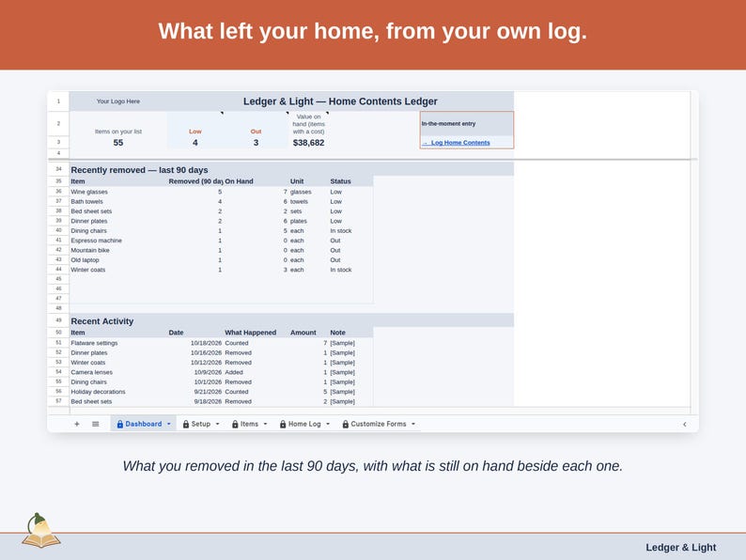Click the $38,682 value cell
The height and width of the screenshot is (560, 746).
[x=308, y=143]
